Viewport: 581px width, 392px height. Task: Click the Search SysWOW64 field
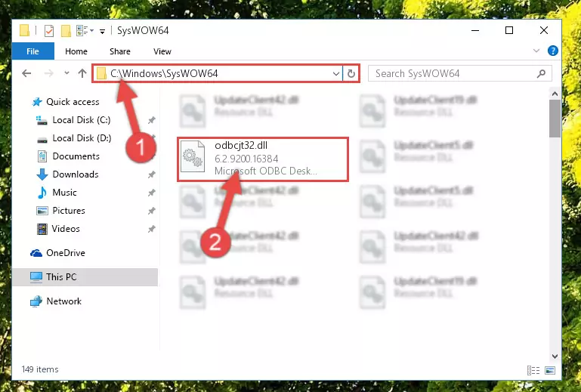459,73
